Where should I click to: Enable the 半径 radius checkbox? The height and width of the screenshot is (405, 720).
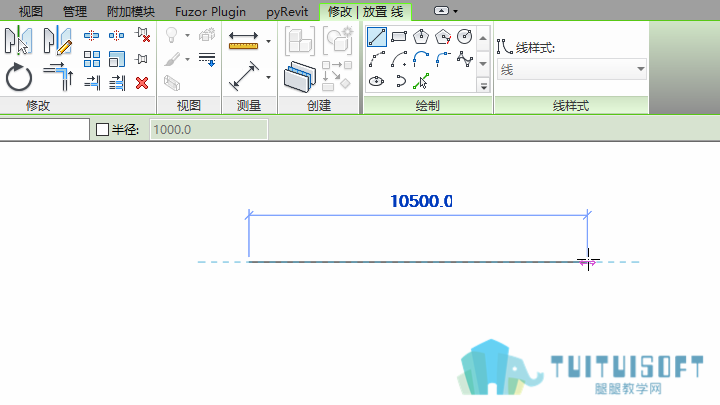tap(102, 129)
